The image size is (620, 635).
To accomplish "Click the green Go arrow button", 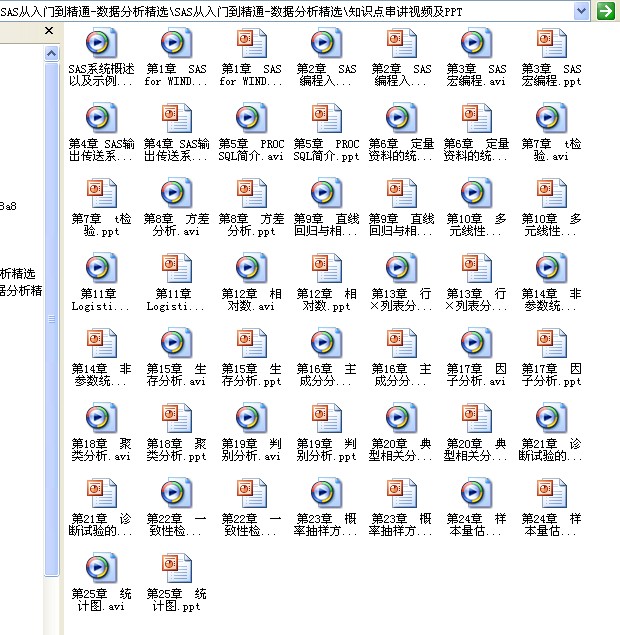I will 605,11.
